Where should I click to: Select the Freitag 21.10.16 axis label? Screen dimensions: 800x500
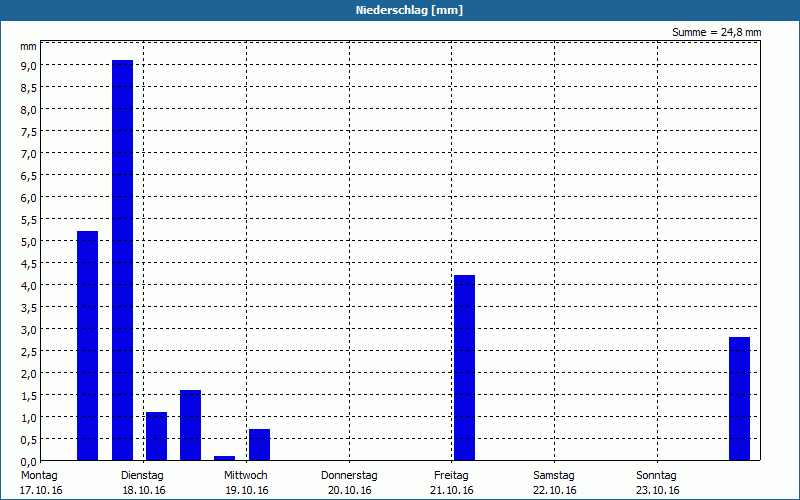click(452, 483)
